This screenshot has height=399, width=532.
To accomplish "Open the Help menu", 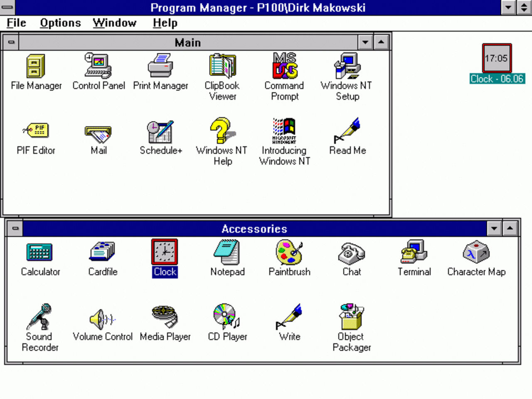I will point(165,23).
